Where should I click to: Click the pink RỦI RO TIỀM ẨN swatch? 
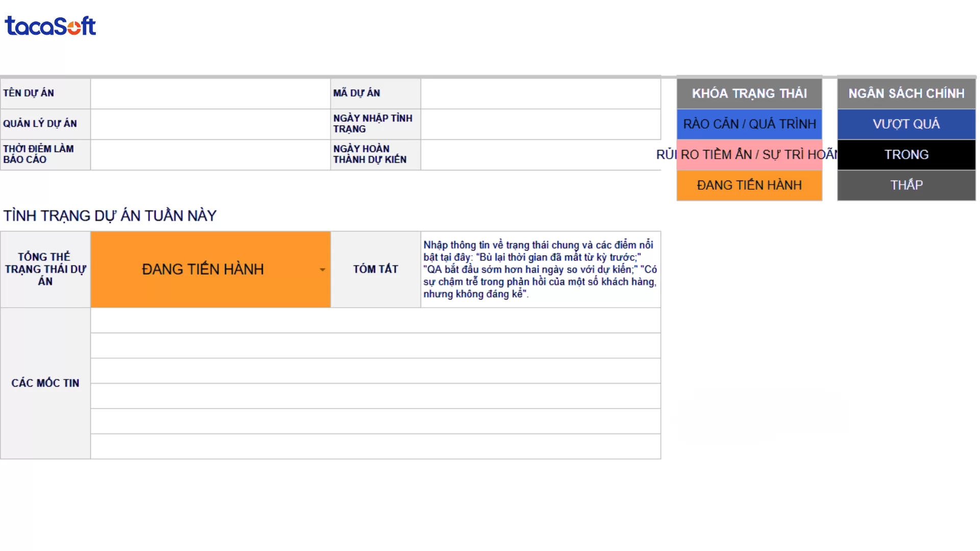(749, 155)
